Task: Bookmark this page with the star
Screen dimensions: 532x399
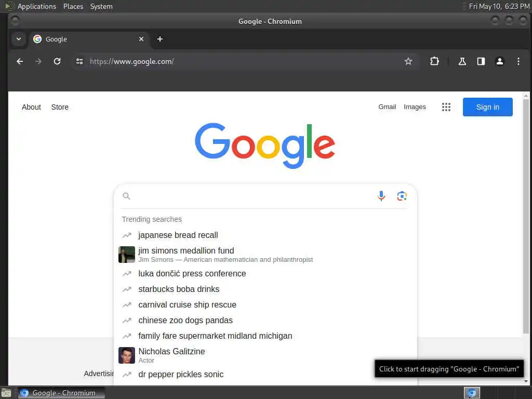Action: (x=408, y=61)
